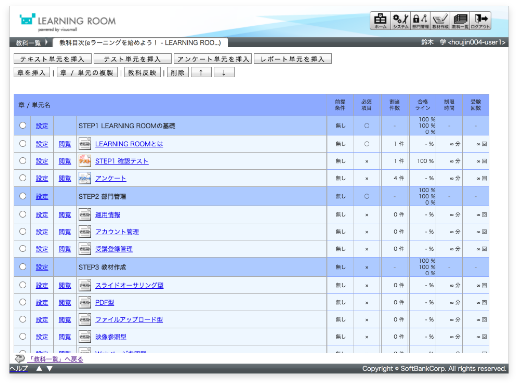Select the radio button for アンケート row
The height and width of the screenshot is (386, 518).
click(22, 178)
